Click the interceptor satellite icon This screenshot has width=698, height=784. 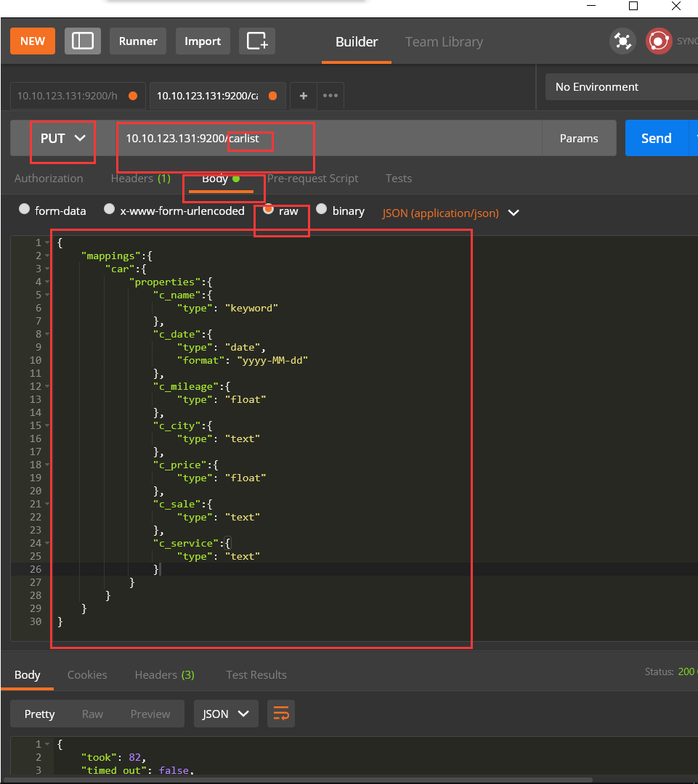tap(622, 41)
